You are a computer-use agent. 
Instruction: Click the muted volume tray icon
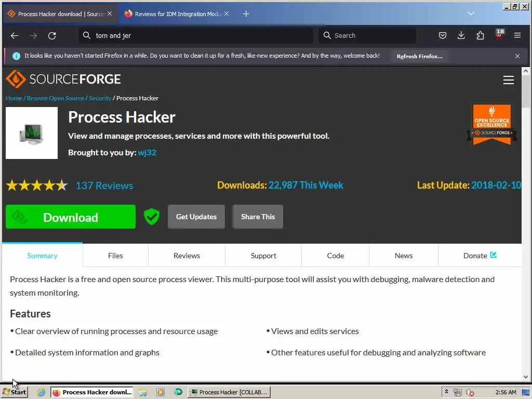pos(470,393)
